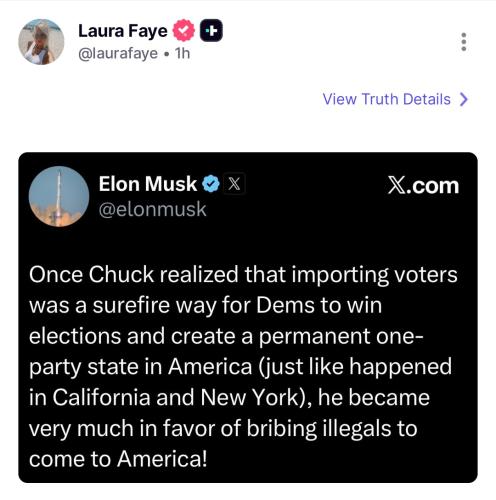Open the @laurafaye handle
This screenshot has width=496, height=500.
(x=118, y=53)
